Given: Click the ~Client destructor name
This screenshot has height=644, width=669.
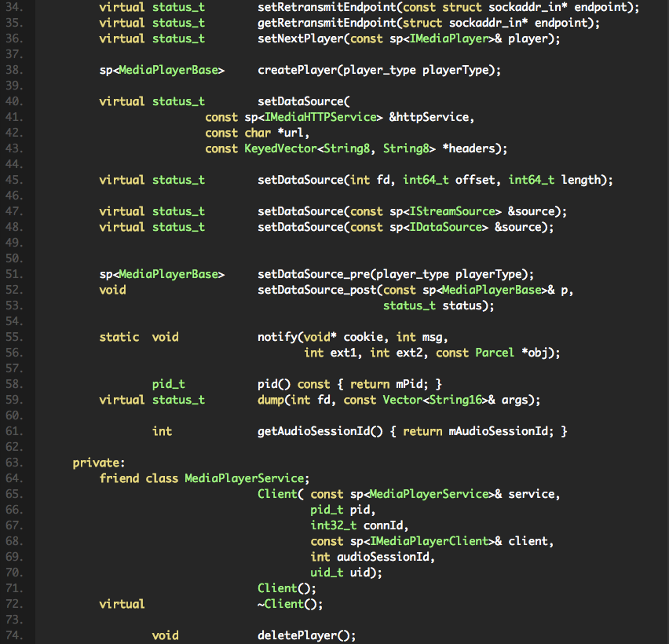Looking at the screenshot, I should 280,604.
